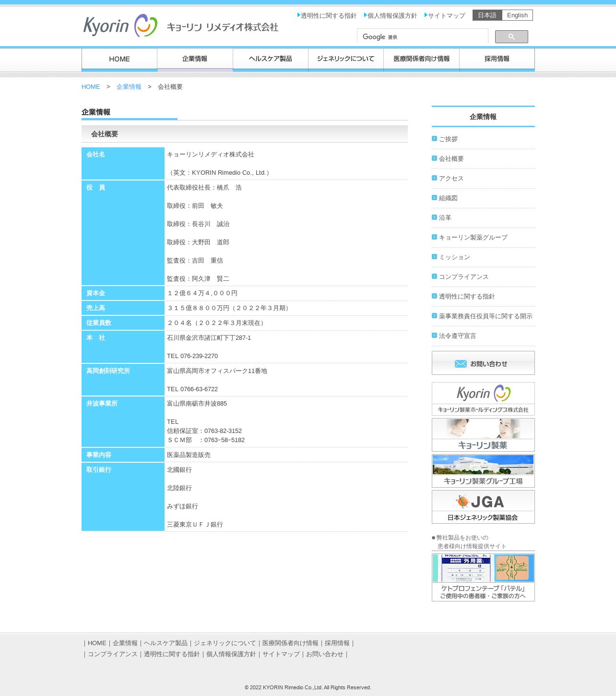Click the Google search input field
The image size is (616, 696).
click(423, 37)
